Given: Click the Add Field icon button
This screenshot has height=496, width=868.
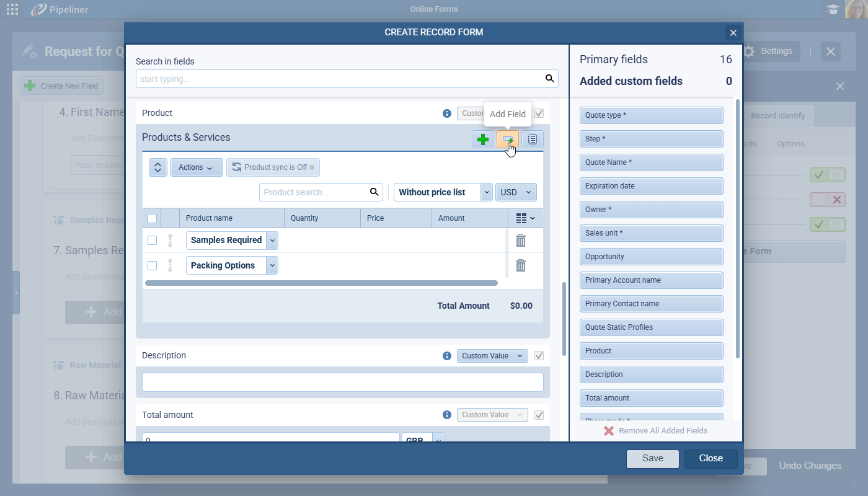Looking at the screenshot, I should click(507, 139).
